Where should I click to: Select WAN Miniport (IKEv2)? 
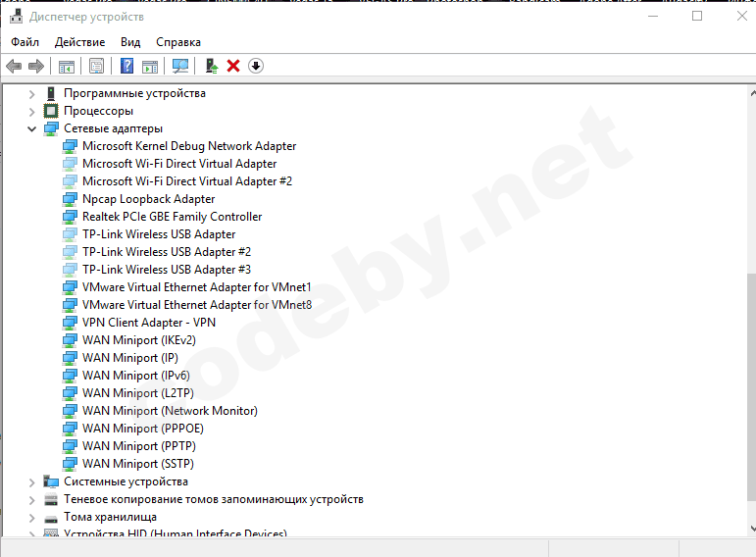pyautogui.click(x=139, y=340)
